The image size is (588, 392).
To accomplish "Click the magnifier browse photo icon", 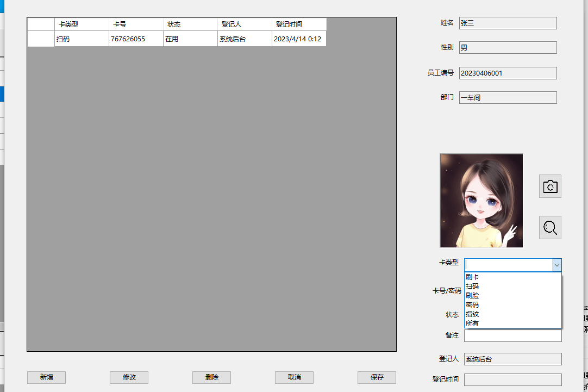I will pyautogui.click(x=550, y=227).
